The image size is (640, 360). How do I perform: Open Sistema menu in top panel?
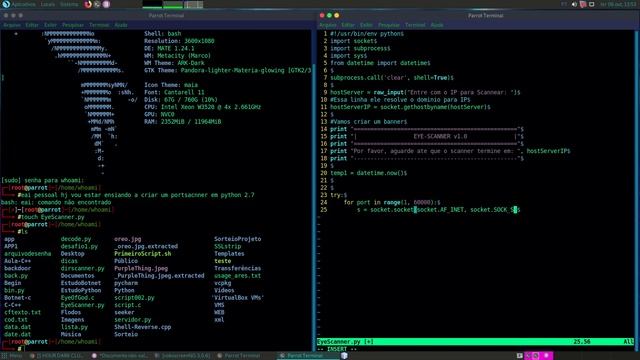[69, 4]
